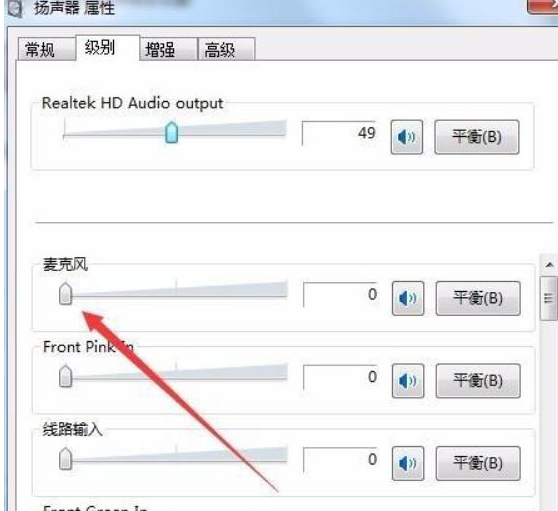
Task: Click the scroll up arrow of levels list
Action: coord(549,265)
